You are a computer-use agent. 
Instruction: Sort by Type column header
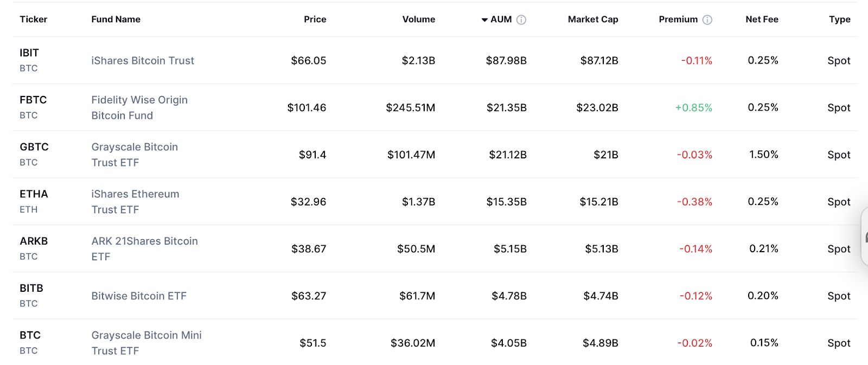click(x=840, y=20)
